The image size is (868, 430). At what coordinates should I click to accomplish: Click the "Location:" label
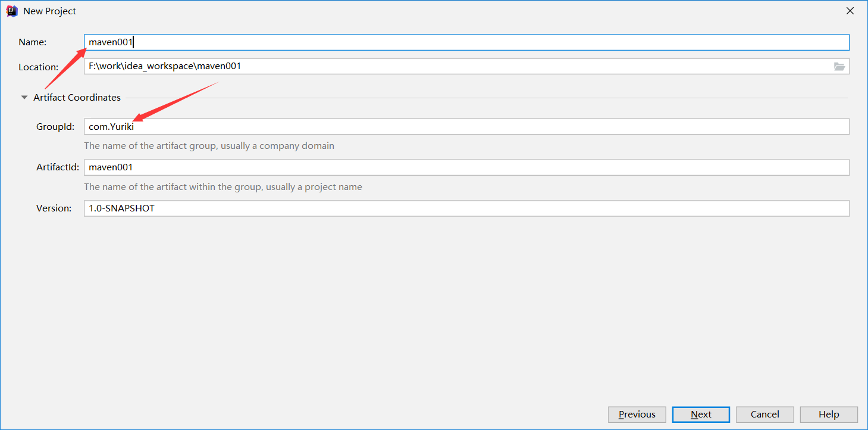click(x=39, y=67)
